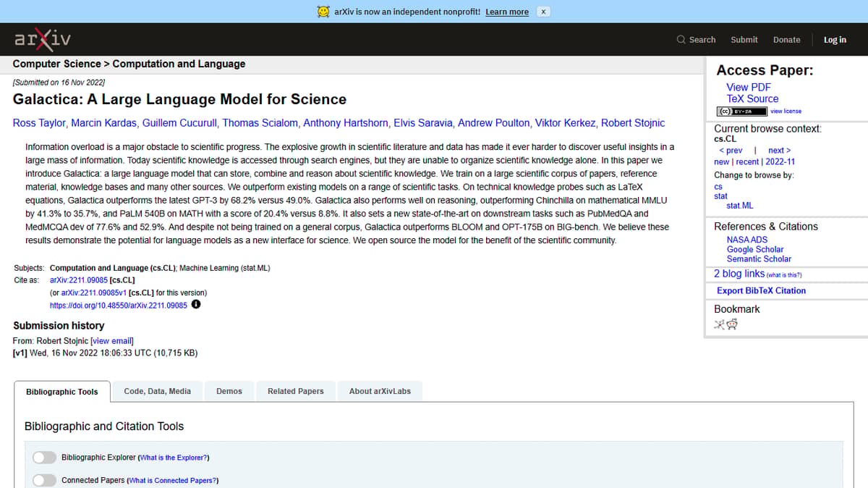The image size is (868, 488).
Task: Click the Submission history heading
Action: [59, 326]
